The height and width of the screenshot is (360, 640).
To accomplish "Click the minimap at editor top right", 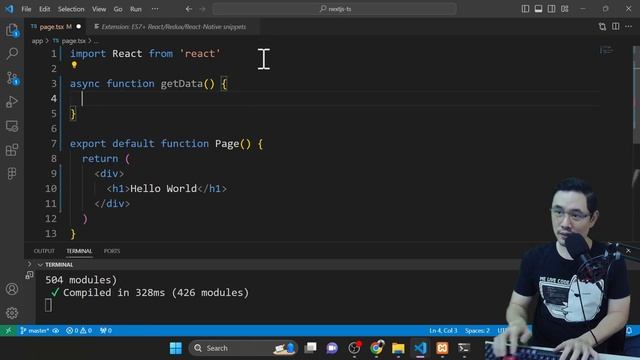I will pos(607,50).
